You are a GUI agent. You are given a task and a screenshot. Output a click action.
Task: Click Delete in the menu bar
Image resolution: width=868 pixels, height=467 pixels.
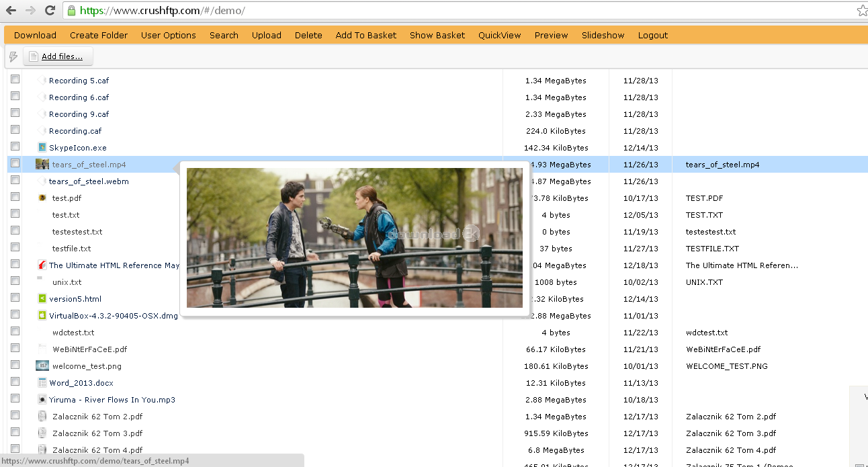308,36
